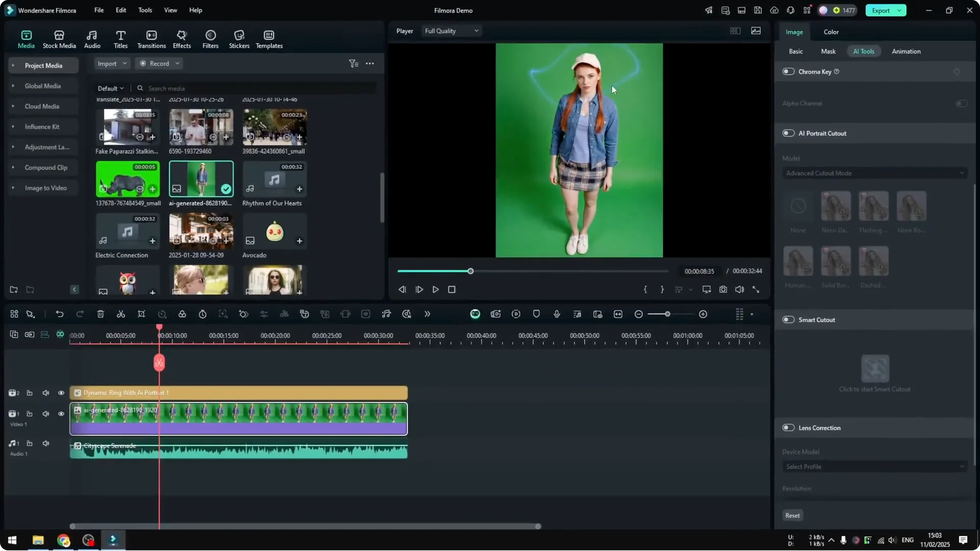Split the clip with the scissors tool
Image resolution: width=980 pixels, height=551 pixels.
pyautogui.click(x=121, y=314)
